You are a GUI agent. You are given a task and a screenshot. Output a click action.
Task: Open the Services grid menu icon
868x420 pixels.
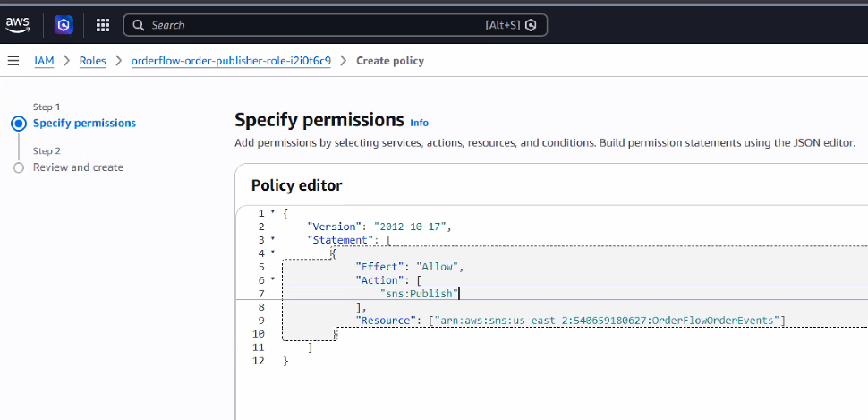103,25
